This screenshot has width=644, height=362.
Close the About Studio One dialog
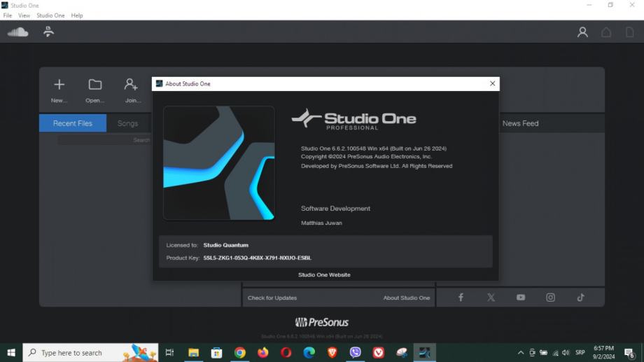pyautogui.click(x=492, y=83)
